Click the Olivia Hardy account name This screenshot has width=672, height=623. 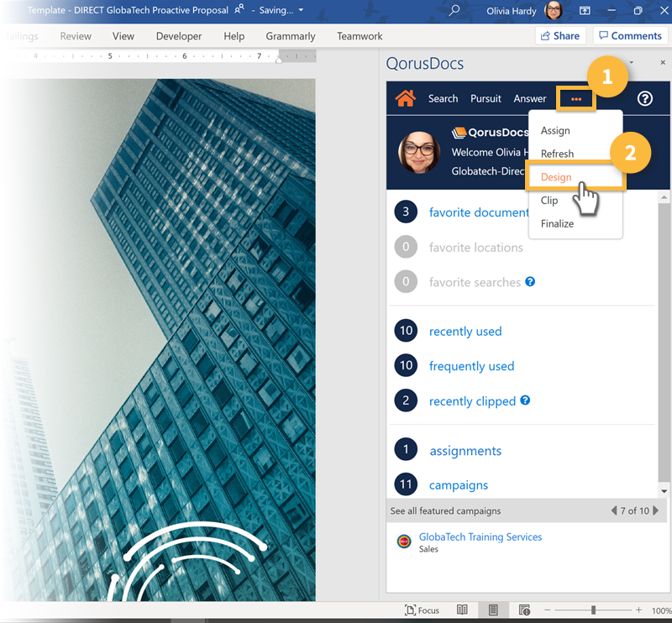click(511, 11)
